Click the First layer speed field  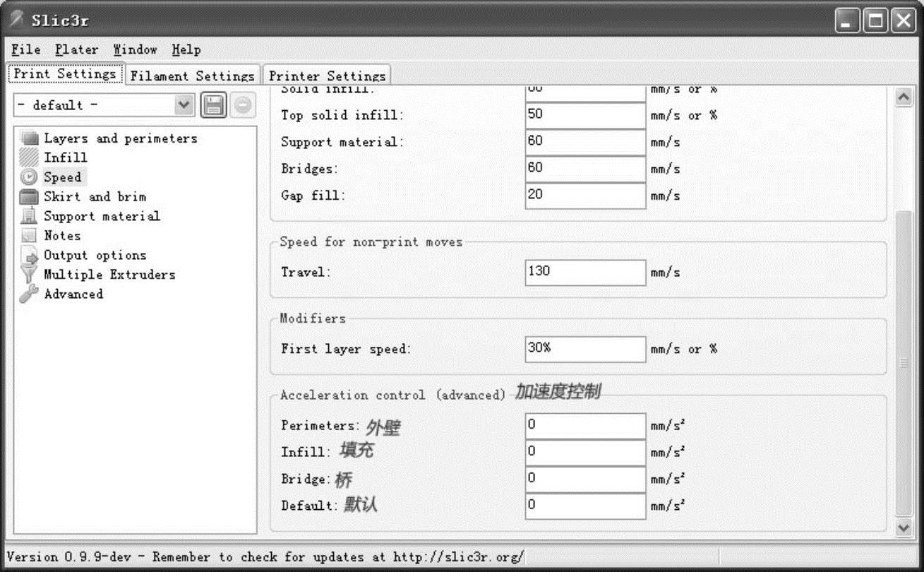(x=584, y=349)
